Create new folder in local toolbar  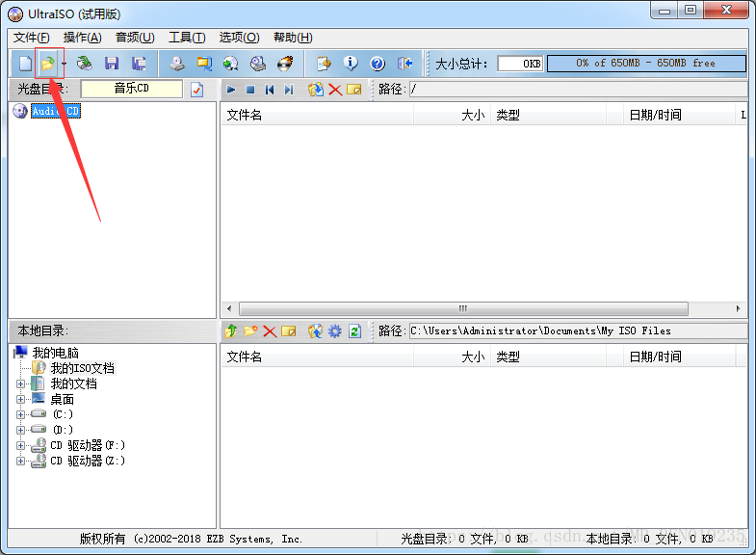[x=250, y=331]
